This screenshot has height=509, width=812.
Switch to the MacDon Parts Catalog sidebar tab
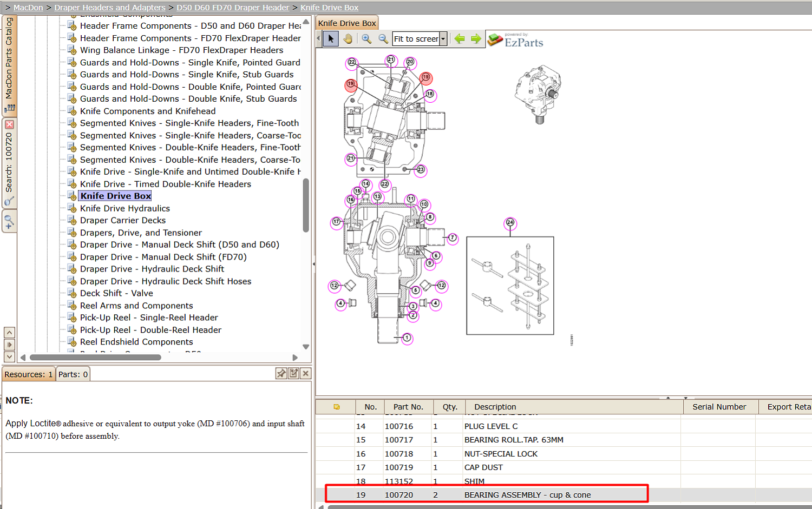(9, 65)
